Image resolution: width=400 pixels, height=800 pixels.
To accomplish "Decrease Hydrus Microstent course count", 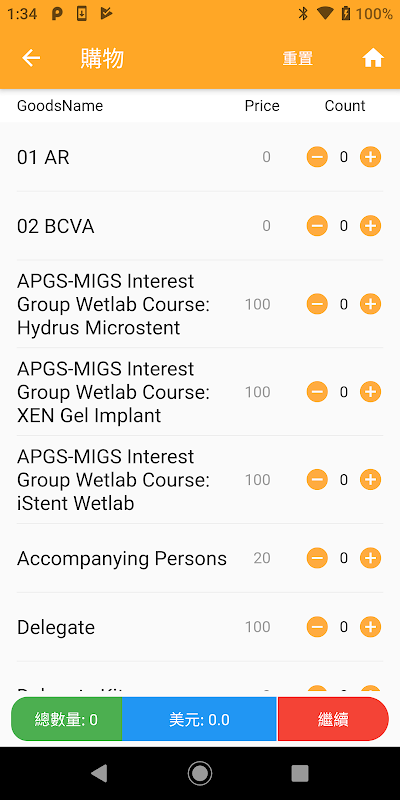I will [x=317, y=304].
